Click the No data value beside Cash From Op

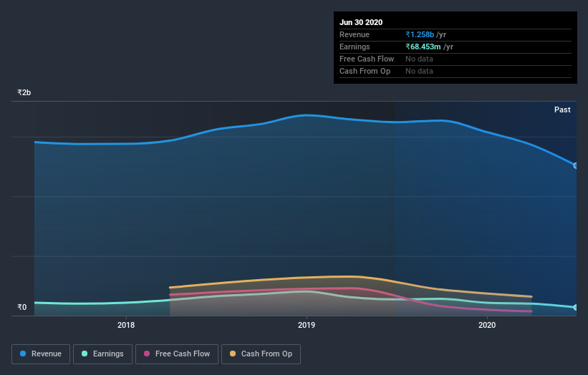coord(419,71)
